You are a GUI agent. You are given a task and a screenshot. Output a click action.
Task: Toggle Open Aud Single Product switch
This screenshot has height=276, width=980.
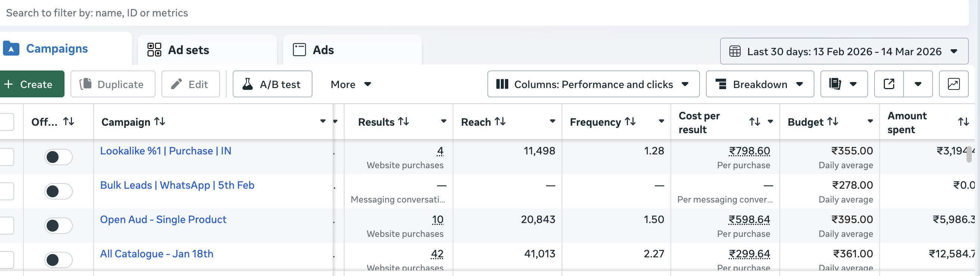(x=58, y=225)
